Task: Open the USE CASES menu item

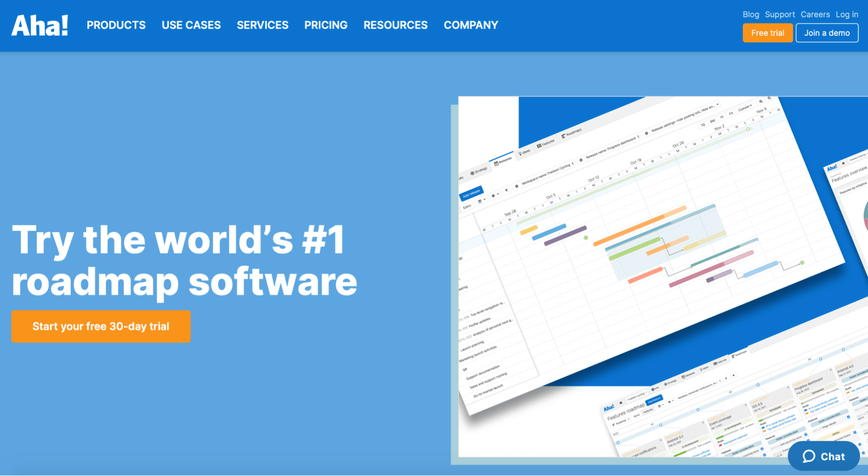Action: 191,25
